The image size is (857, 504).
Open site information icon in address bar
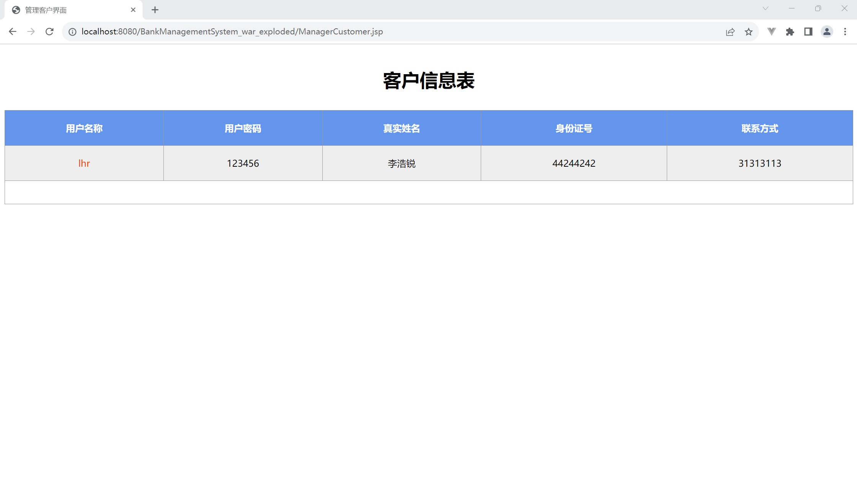click(x=72, y=32)
